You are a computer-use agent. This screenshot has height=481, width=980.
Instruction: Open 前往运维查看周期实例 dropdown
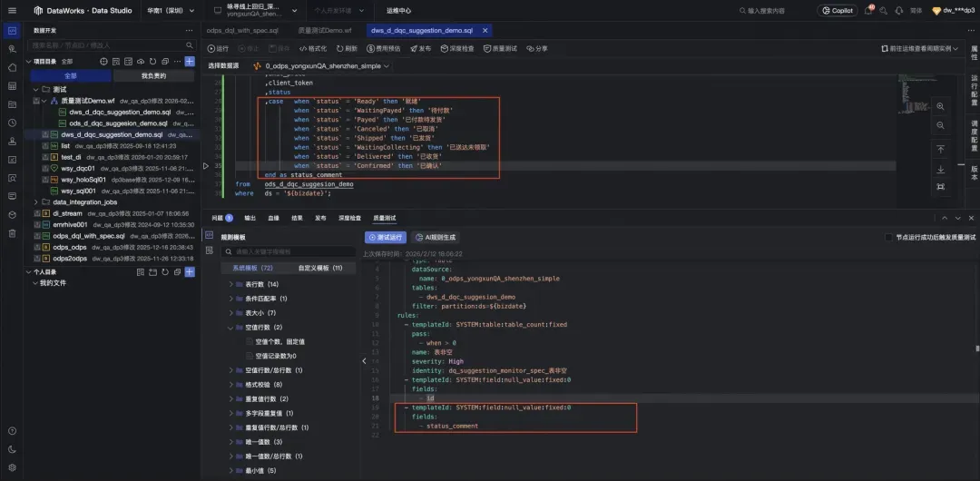pyautogui.click(x=919, y=48)
